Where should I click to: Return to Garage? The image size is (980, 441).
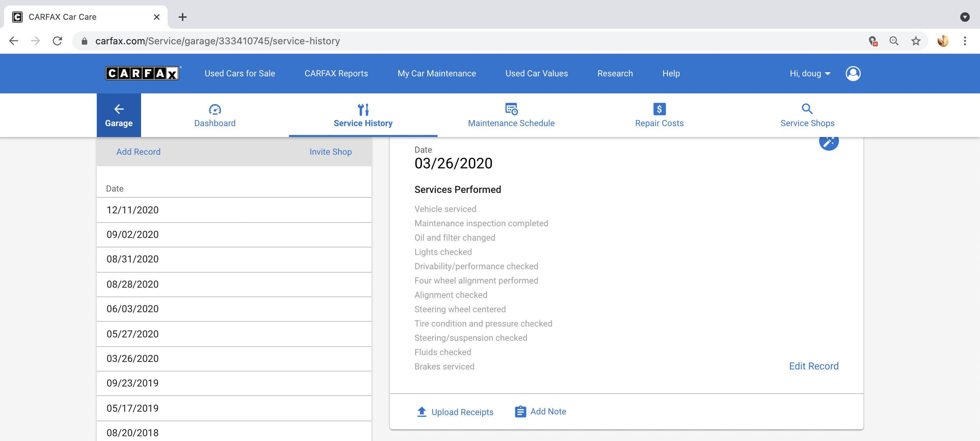[x=119, y=115]
